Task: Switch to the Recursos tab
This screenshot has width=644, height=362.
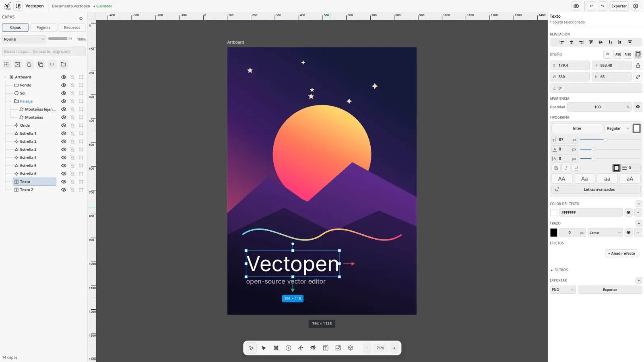Action: click(x=72, y=27)
